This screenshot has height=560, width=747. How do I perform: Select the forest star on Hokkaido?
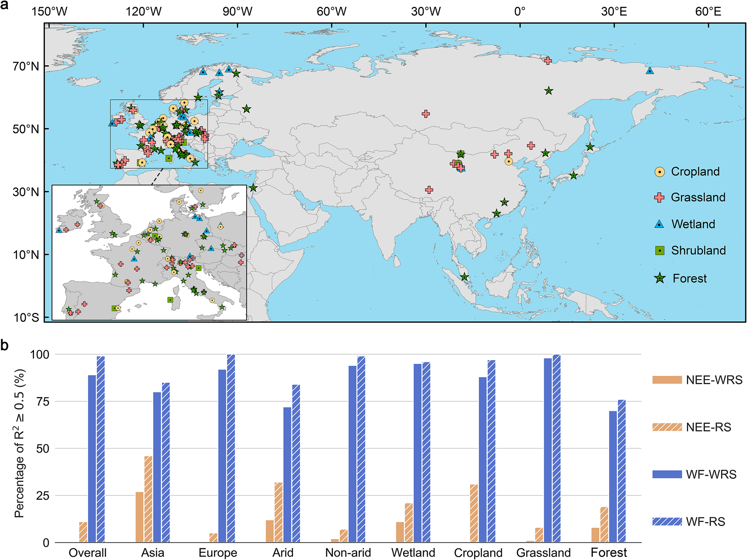point(590,147)
